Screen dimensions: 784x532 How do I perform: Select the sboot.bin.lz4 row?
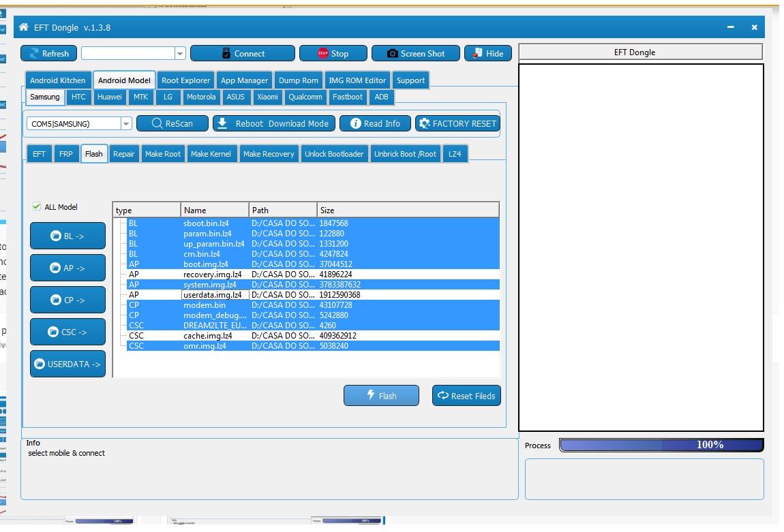pos(313,223)
